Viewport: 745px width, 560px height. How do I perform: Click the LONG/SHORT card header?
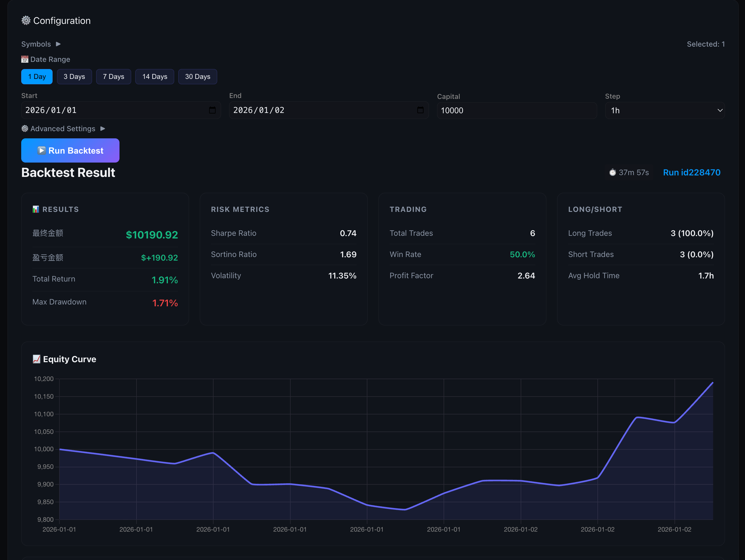point(595,209)
